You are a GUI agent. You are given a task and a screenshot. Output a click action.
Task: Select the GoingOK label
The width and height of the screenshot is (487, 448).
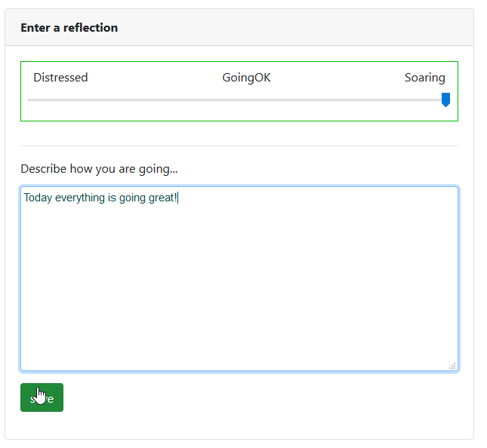246,78
